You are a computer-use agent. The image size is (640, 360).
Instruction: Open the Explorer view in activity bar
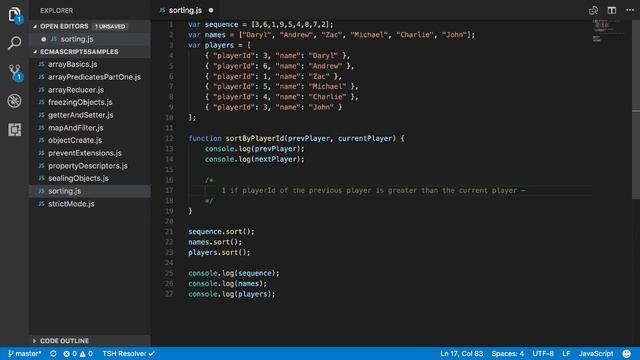click(15, 15)
